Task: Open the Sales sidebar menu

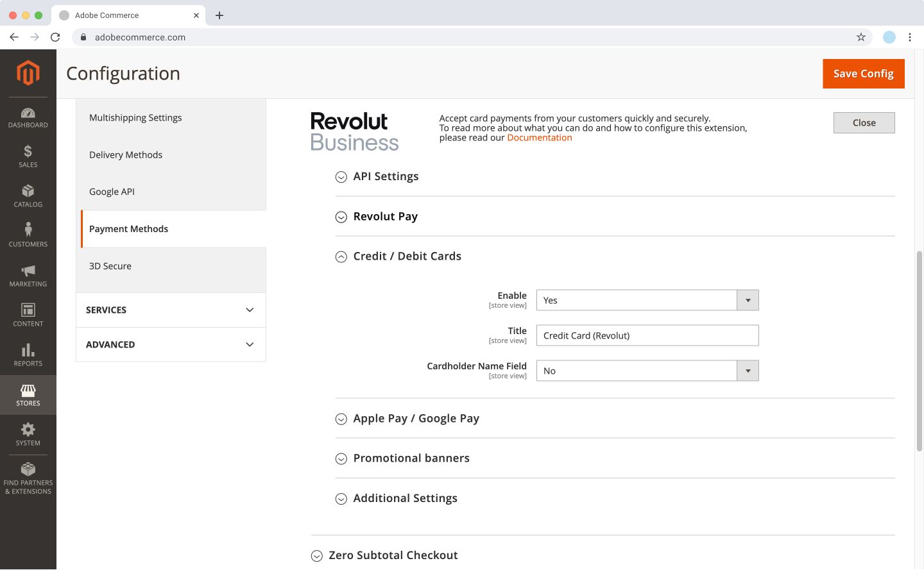Action: [28, 157]
